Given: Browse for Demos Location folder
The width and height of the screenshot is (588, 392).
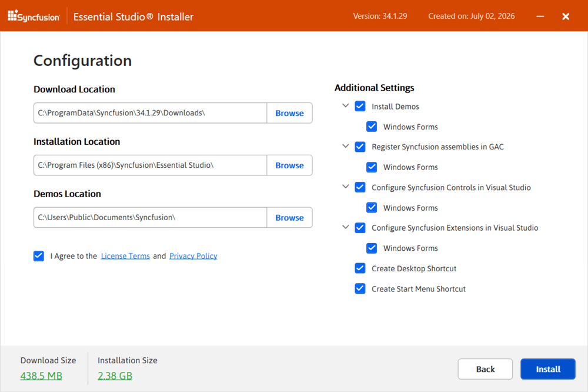Looking at the screenshot, I should (289, 217).
